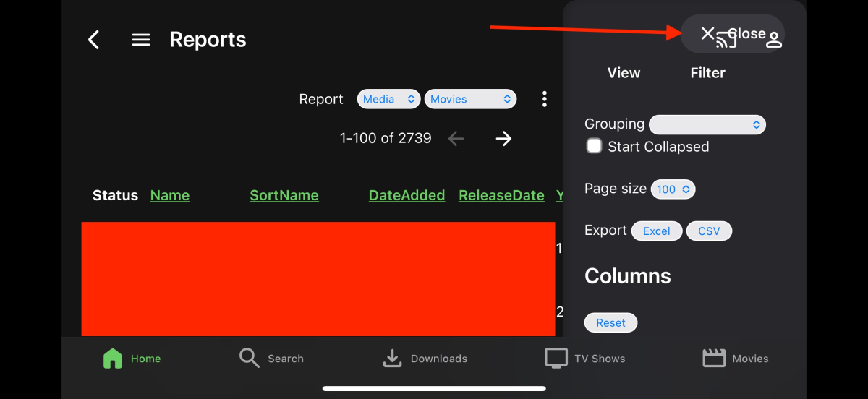Toggle the Start Collapsed checkbox
Image resolution: width=868 pixels, height=399 pixels.
(594, 146)
